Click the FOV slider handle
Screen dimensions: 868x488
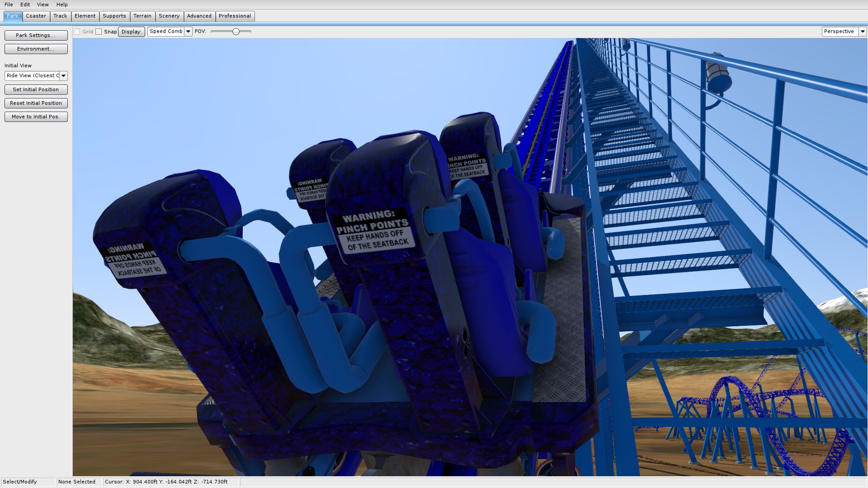[x=236, y=32]
